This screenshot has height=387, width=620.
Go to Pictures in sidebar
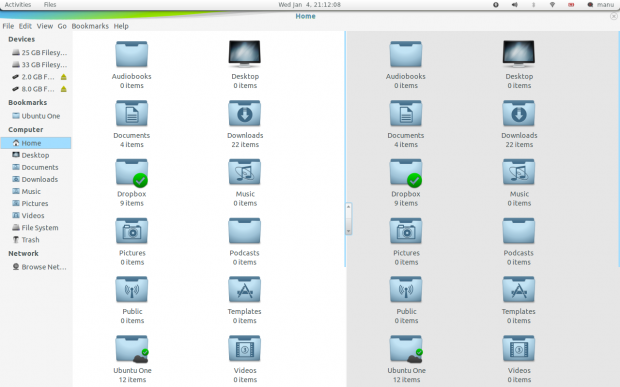[x=30, y=204]
